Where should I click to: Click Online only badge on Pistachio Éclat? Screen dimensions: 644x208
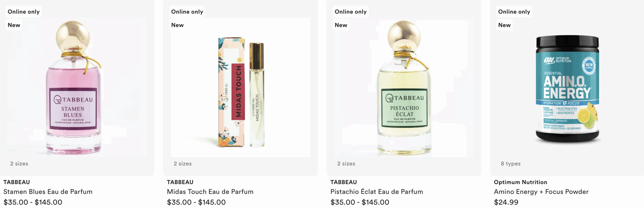351,12
